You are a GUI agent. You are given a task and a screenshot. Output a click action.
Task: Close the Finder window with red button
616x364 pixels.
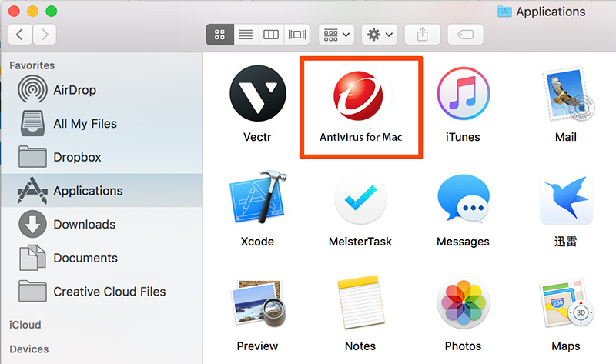coord(14,11)
